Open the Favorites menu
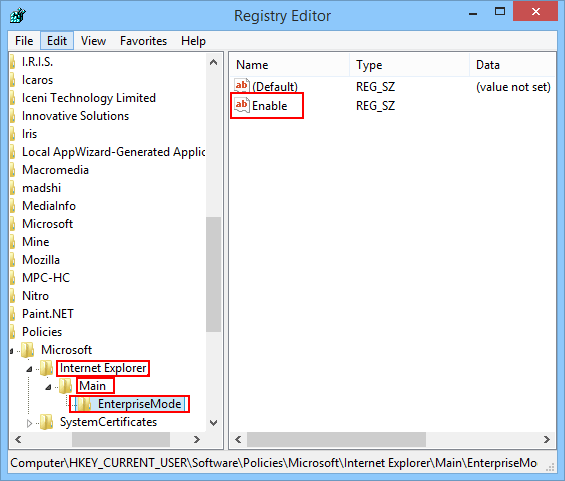 point(143,41)
